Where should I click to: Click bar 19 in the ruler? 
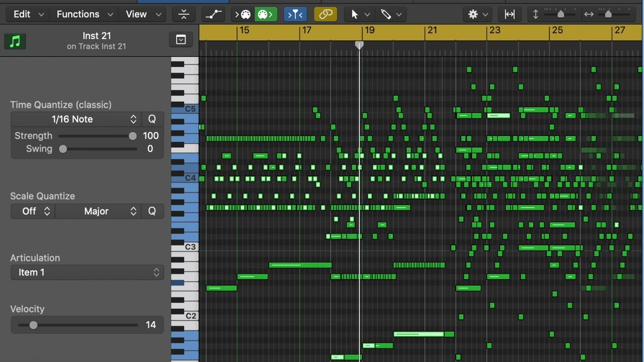point(370,30)
